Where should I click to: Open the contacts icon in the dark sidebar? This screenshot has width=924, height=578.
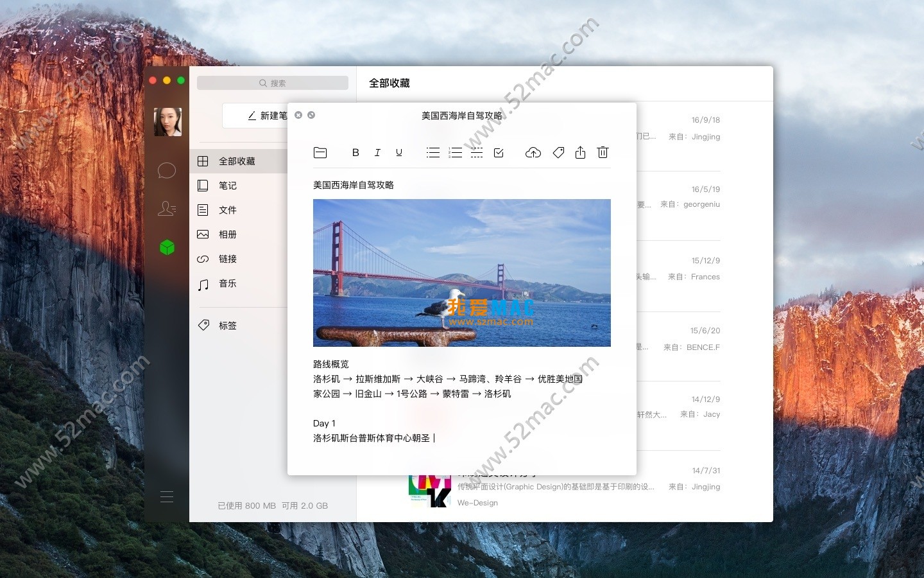pos(167,209)
